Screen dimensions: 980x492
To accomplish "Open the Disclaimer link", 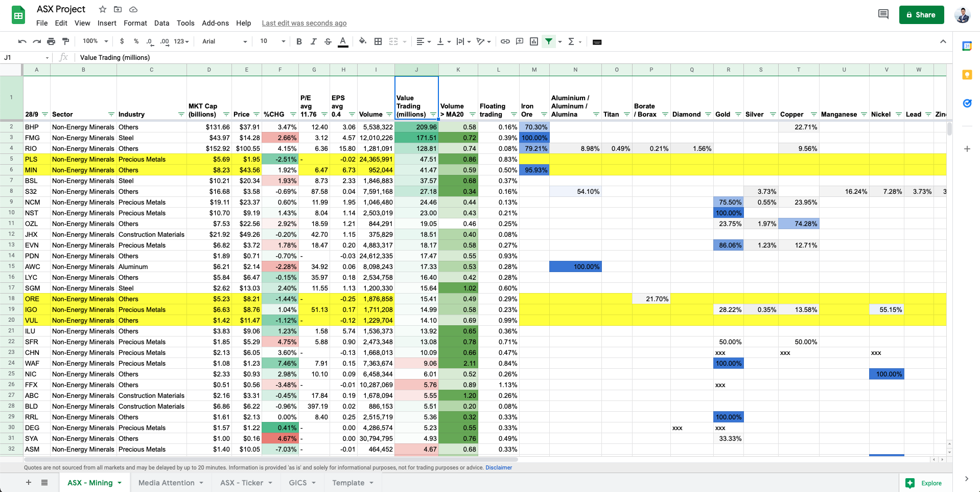I will [x=498, y=467].
